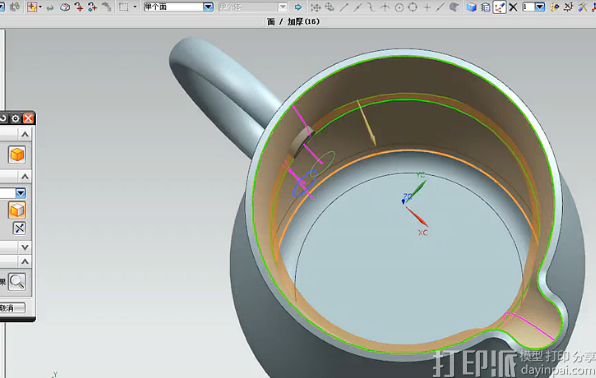Toggle the quadrant point snap icon
The image size is (596, 378).
pyautogui.click(x=413, y=7)
